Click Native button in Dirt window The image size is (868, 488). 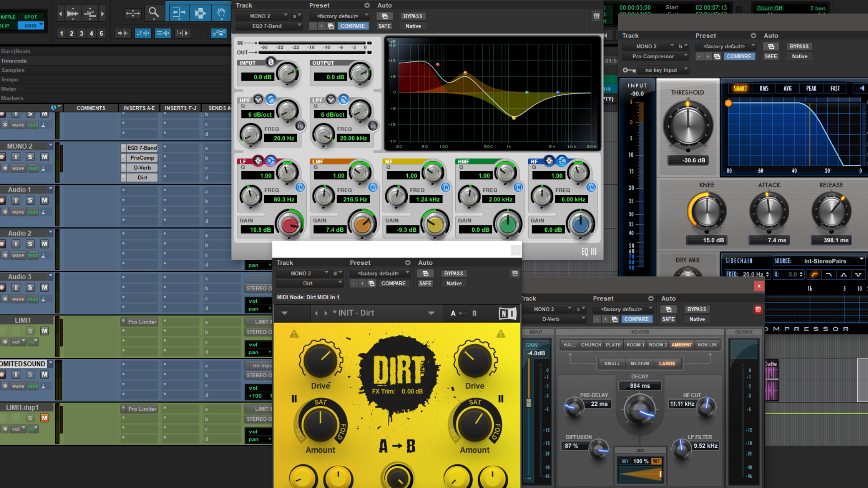454,283
